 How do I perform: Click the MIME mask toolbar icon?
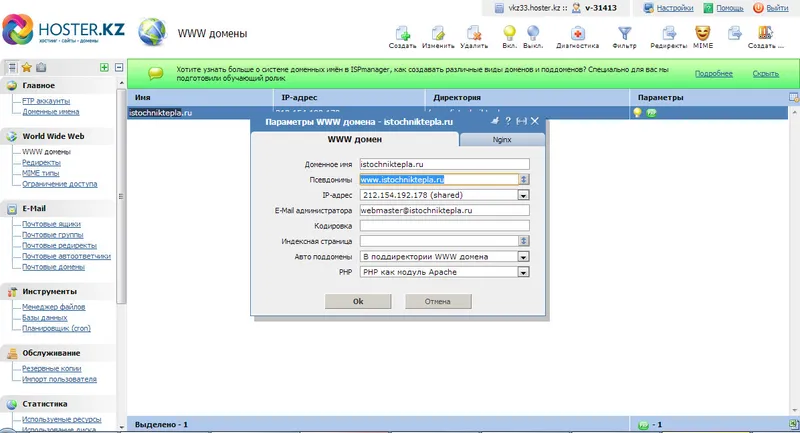tap(703, 34)
